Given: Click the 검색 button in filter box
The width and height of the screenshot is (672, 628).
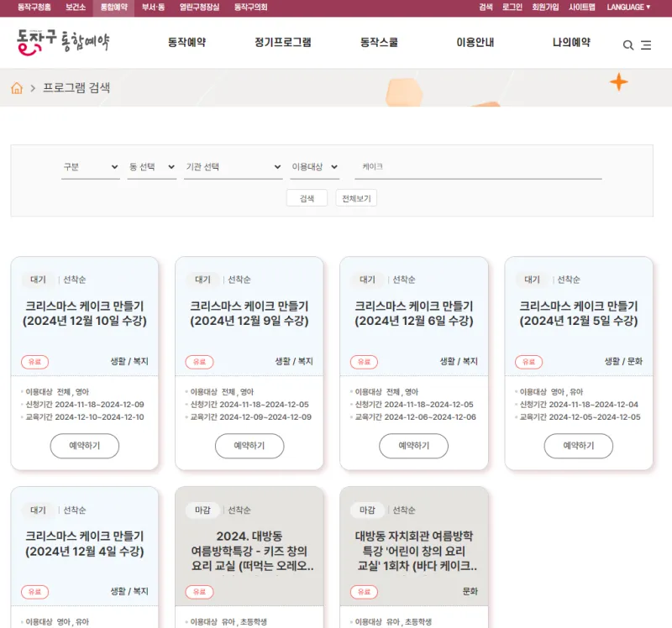Looking at the screenshot, I should coord(307,198).
